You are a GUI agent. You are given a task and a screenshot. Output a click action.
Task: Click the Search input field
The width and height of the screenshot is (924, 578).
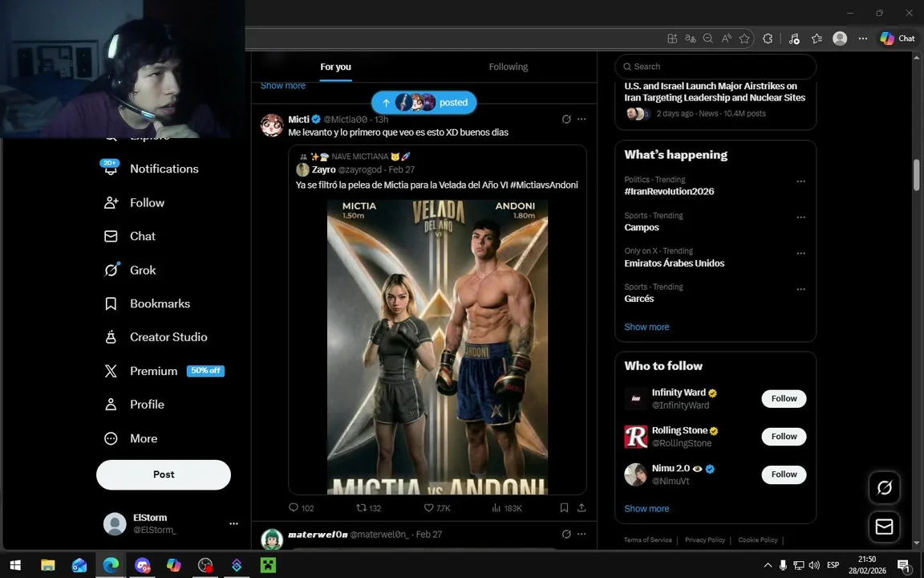coord(715,67)
